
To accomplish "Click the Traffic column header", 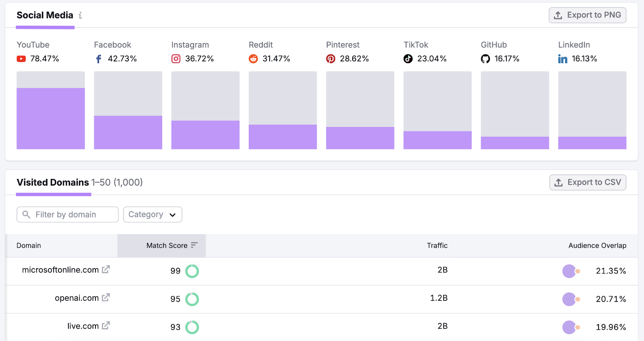I will tap(437, 246).
